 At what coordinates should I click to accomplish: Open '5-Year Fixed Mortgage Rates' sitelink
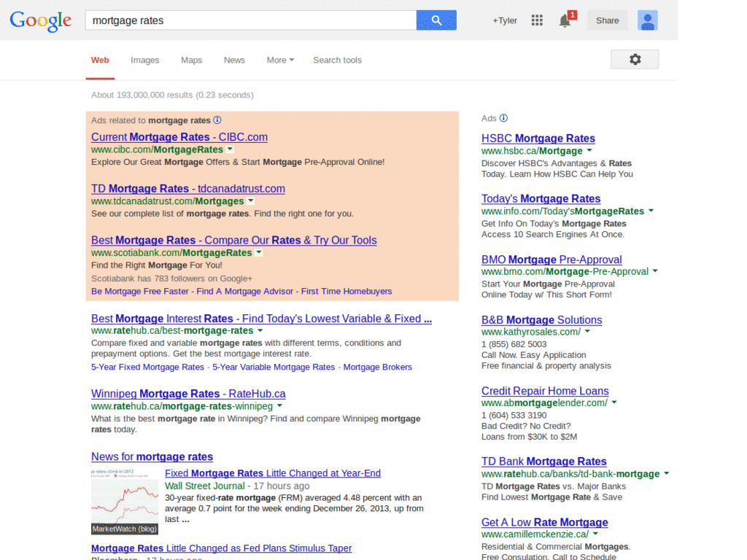click(147, 367)
